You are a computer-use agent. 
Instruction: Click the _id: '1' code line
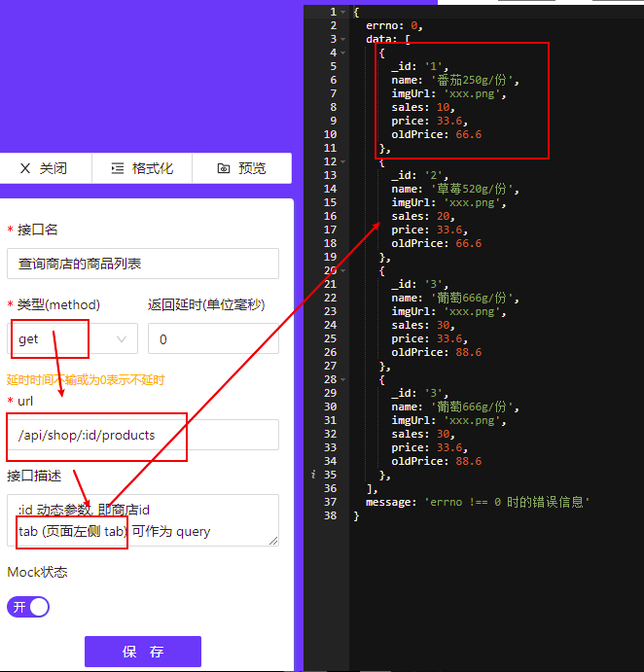click(419, 66)
